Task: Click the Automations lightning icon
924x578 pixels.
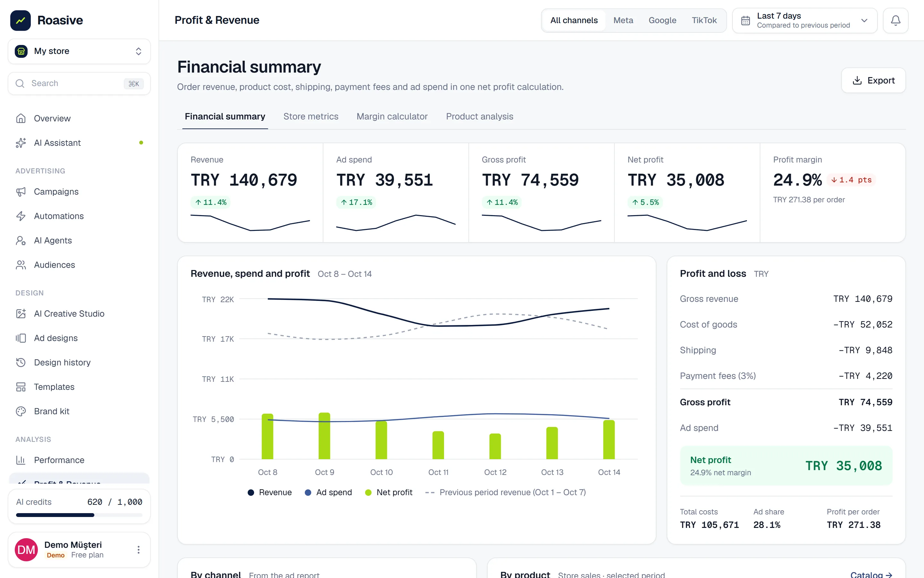Action: click(x=21, y=216)
